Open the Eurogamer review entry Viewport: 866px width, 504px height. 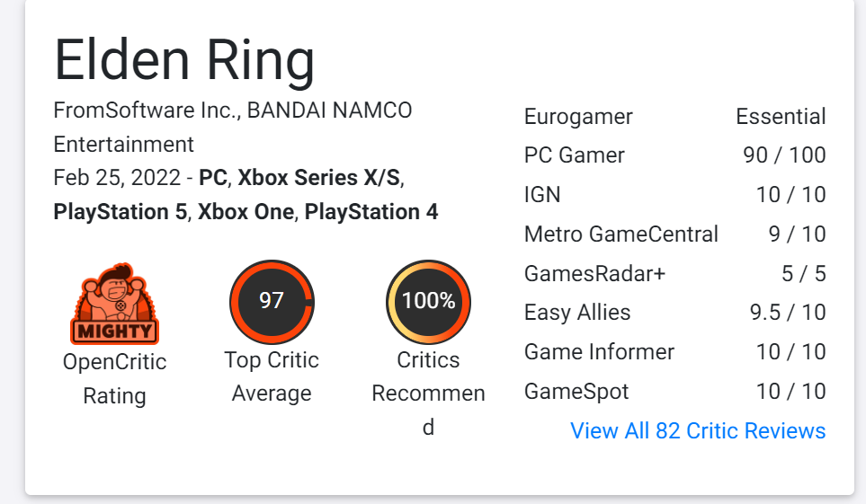675,117
